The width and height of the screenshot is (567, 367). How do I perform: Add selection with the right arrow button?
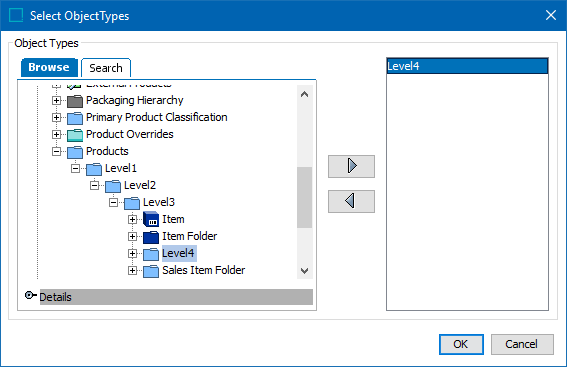pyautogui.click(x=351, y=166)
